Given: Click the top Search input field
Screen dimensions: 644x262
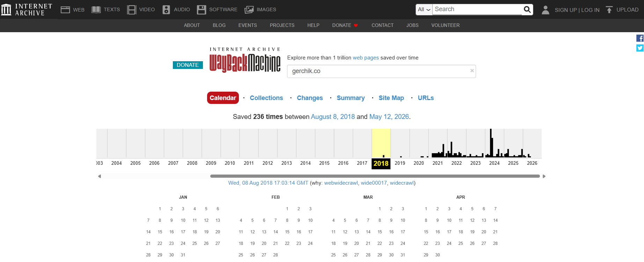Looking at the screenshot, I should coord(477,9).
